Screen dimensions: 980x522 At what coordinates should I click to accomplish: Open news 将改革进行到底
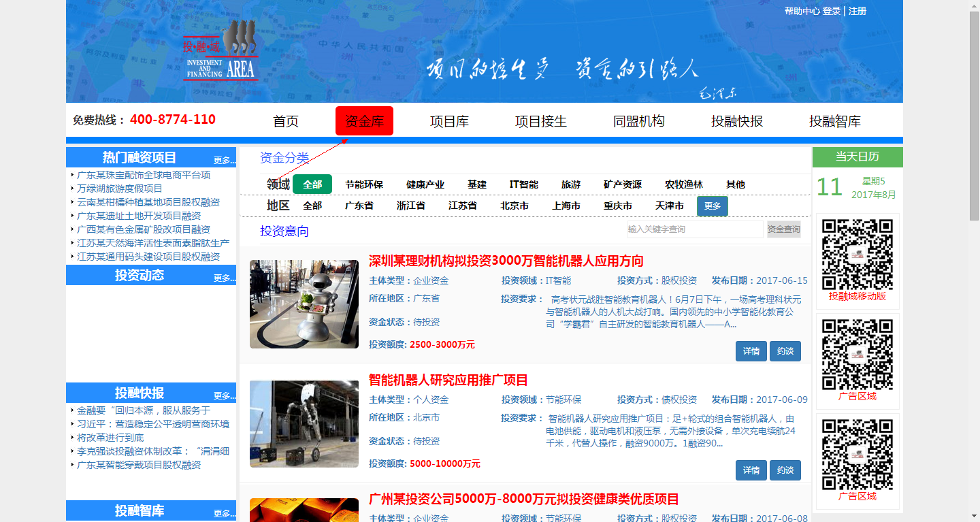click(x=110, y=438)
